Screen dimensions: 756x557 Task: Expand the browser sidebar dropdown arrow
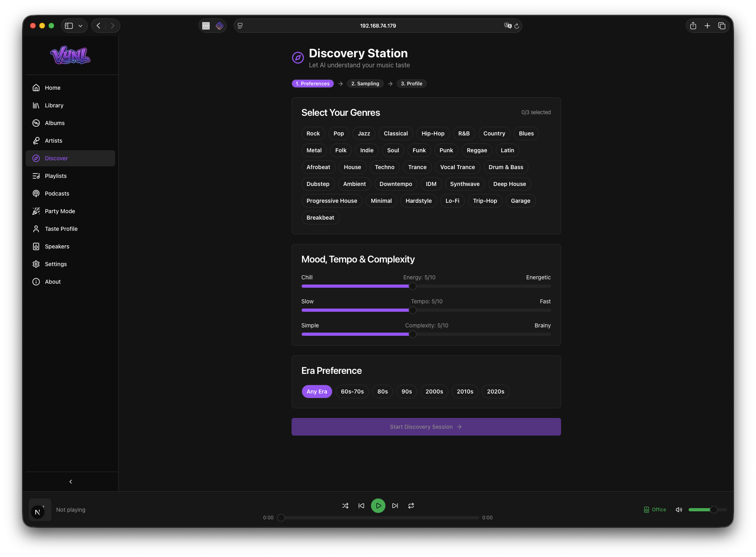(81, 26)
